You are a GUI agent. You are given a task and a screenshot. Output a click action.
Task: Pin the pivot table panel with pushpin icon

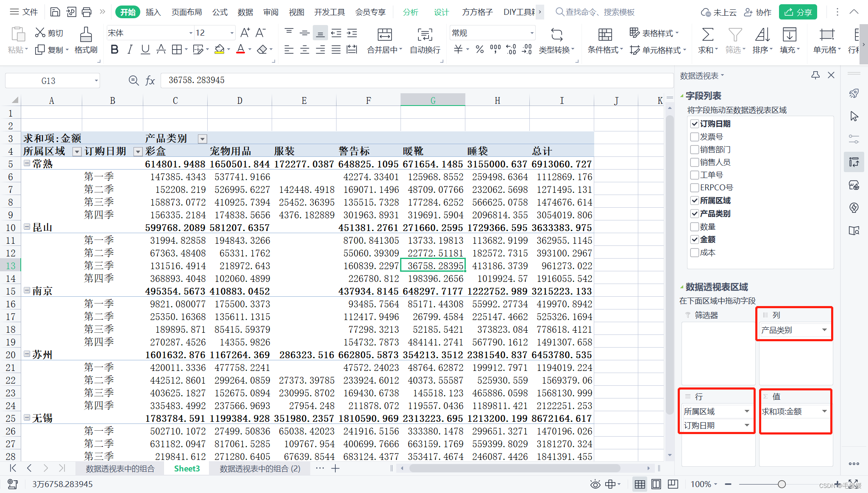(815, 75)
